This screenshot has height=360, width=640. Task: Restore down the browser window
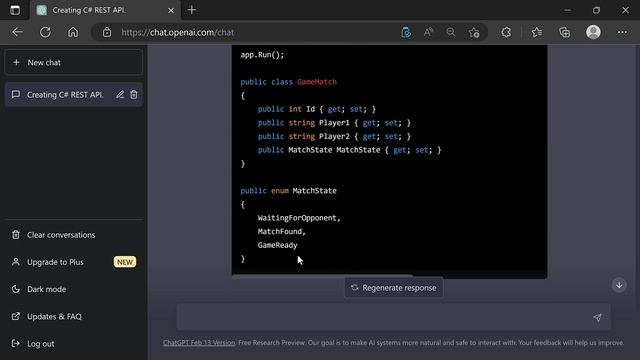596,10
